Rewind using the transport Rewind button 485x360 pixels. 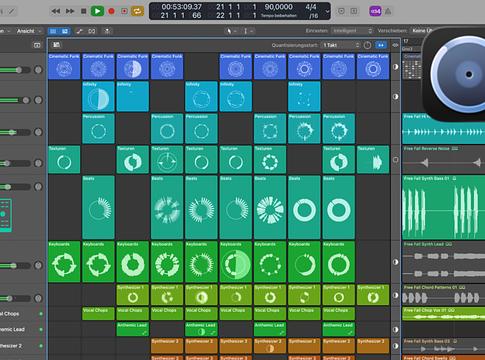(x=56, y=11)
